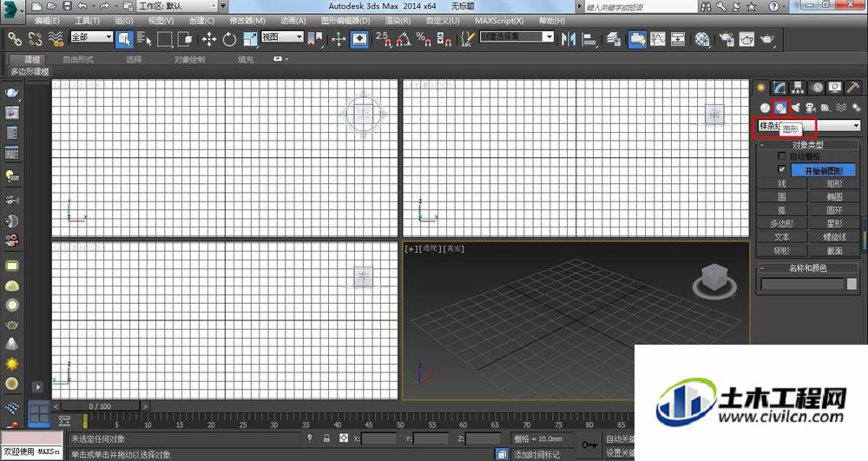
Task: Uncheck the 开始新图形 checkbox
Action: 782,169
